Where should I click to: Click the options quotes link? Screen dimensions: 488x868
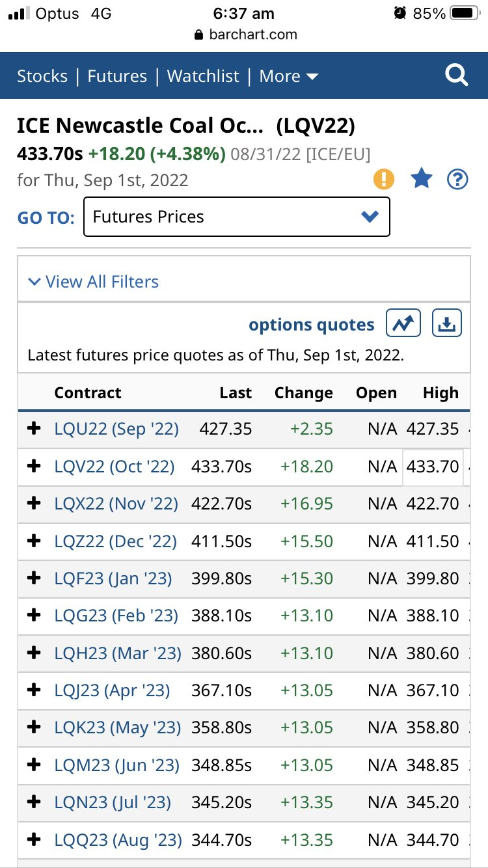pyautogui.click(x=312, y=325)
